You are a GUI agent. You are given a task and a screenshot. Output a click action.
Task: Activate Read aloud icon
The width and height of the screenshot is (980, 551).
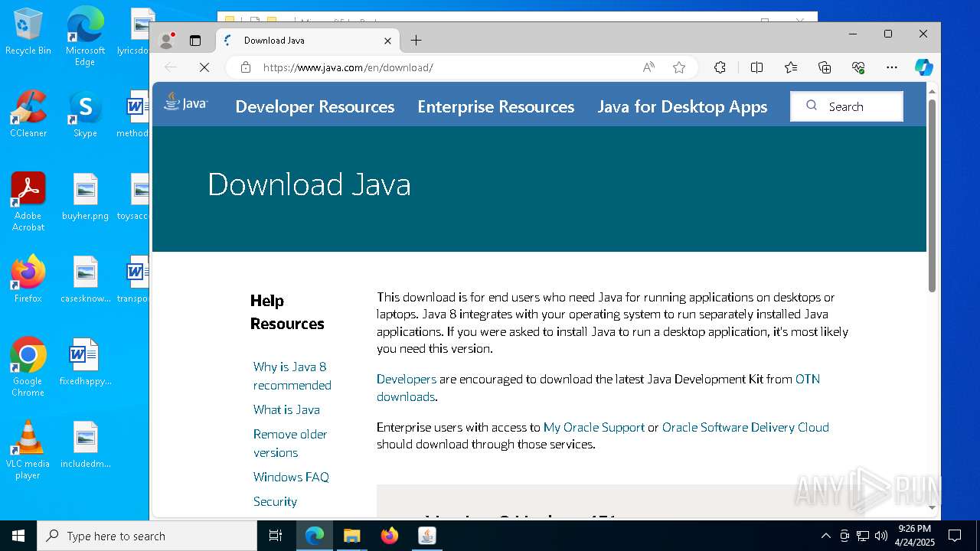(x=648, y=67)
